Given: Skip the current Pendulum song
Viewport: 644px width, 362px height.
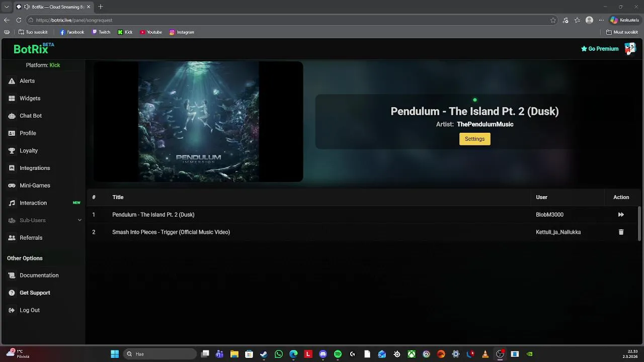Looking at the screenshot, I should (x=621, y=215).
